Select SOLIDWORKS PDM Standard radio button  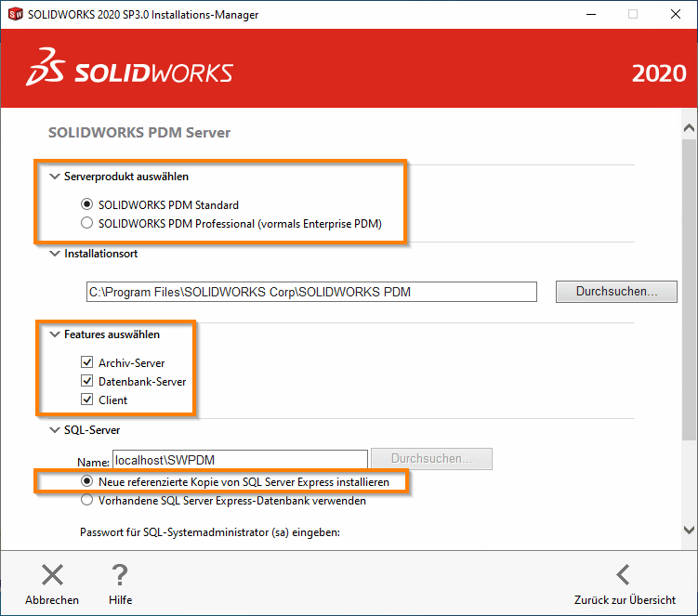point(86,204)
